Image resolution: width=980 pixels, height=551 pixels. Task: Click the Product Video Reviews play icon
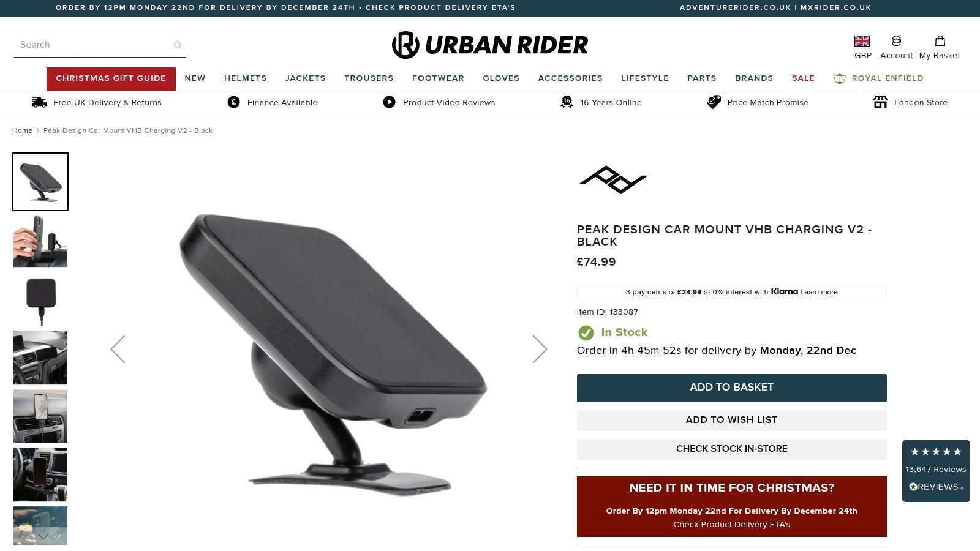[389, 102]
